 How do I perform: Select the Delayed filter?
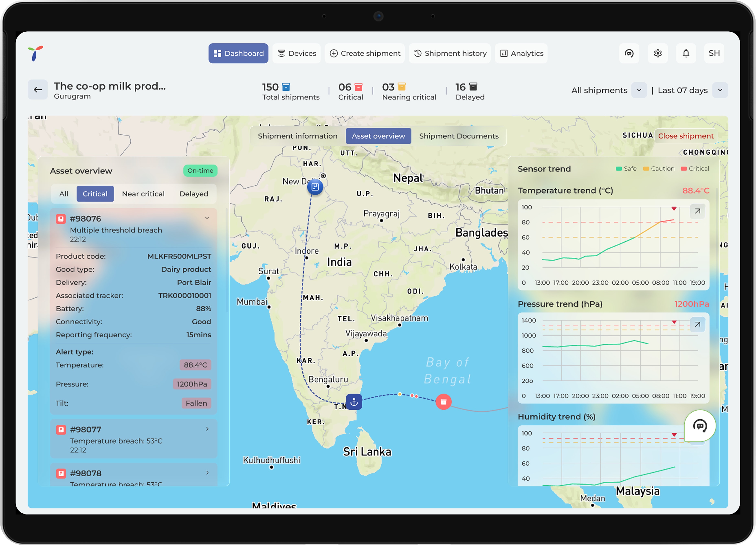[x=193, y=194]
